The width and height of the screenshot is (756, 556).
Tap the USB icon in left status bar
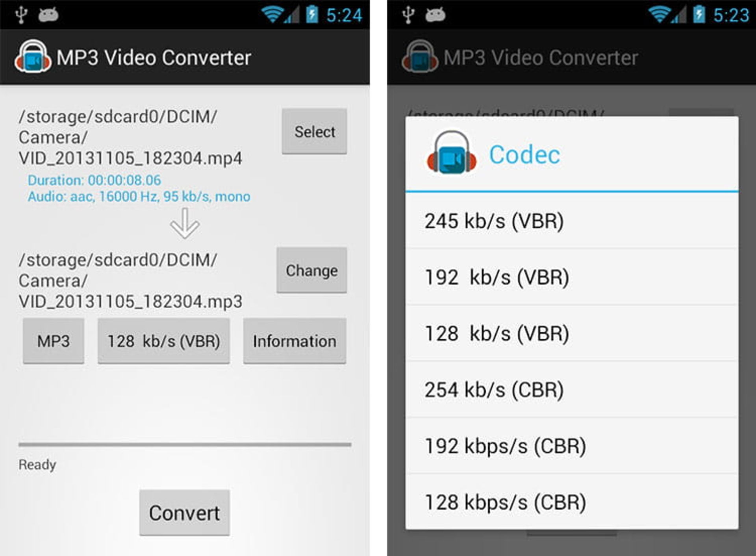[x=20, y=15]
